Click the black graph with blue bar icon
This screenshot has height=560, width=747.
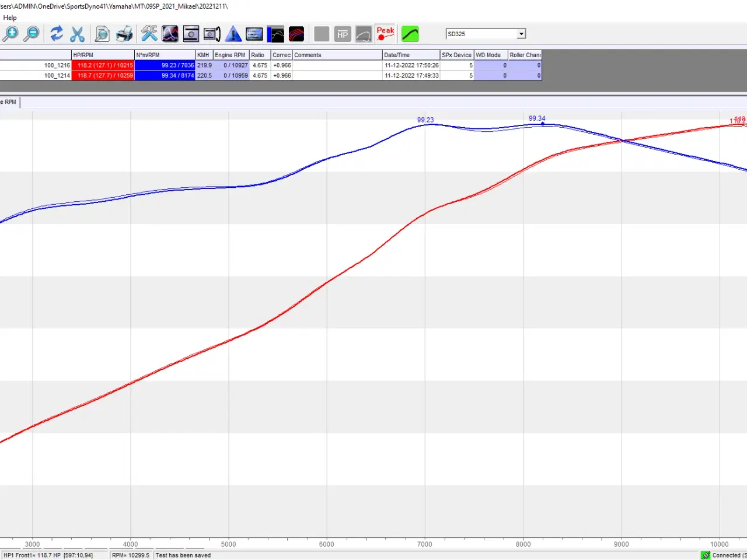click(x=275, y=34)
